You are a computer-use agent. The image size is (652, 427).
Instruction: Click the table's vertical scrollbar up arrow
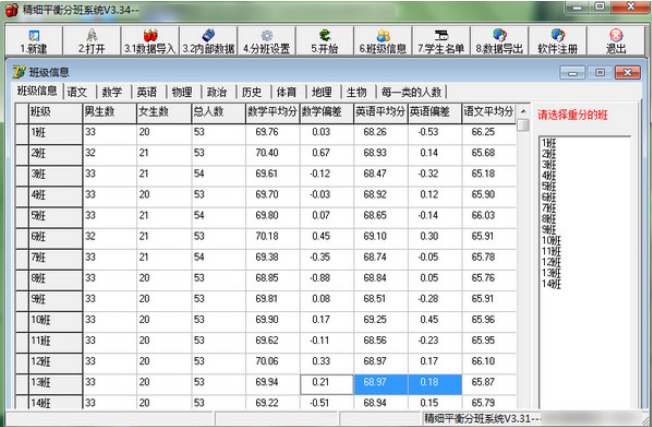point(523,125)
